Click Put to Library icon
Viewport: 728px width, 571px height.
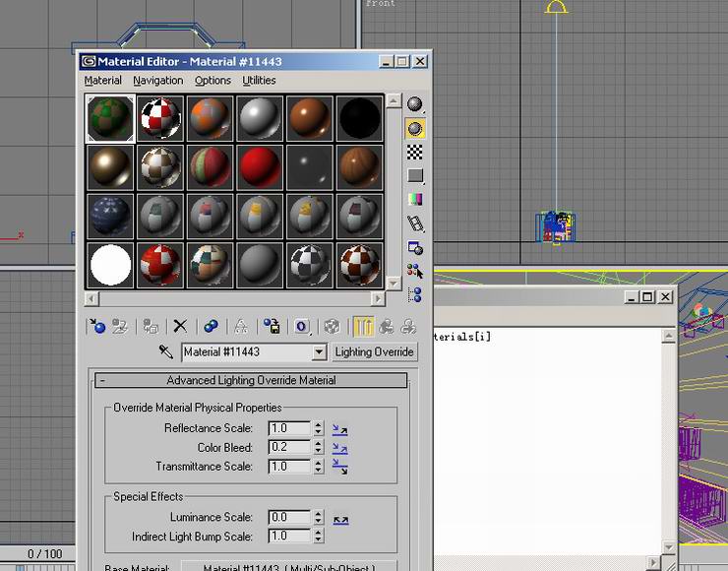pyautogui.click(x=273, y=326)
